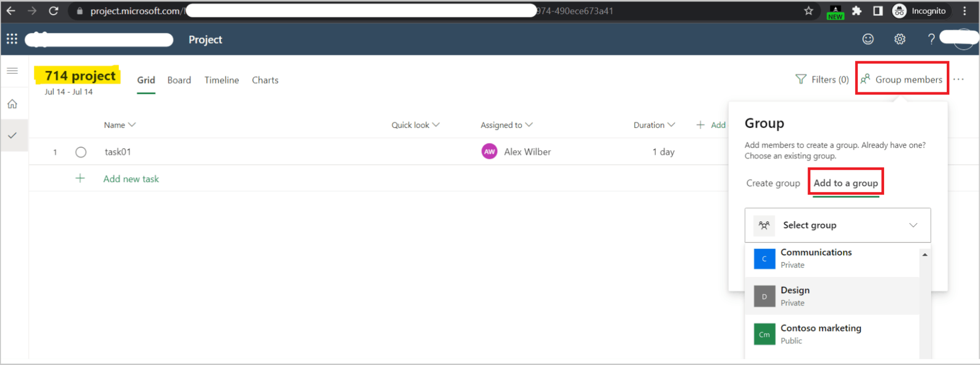Click the AW avatar for Alex Wilber
Viewport: 980px width, 365px height.
pyautogui.click(x=489, y=151)
